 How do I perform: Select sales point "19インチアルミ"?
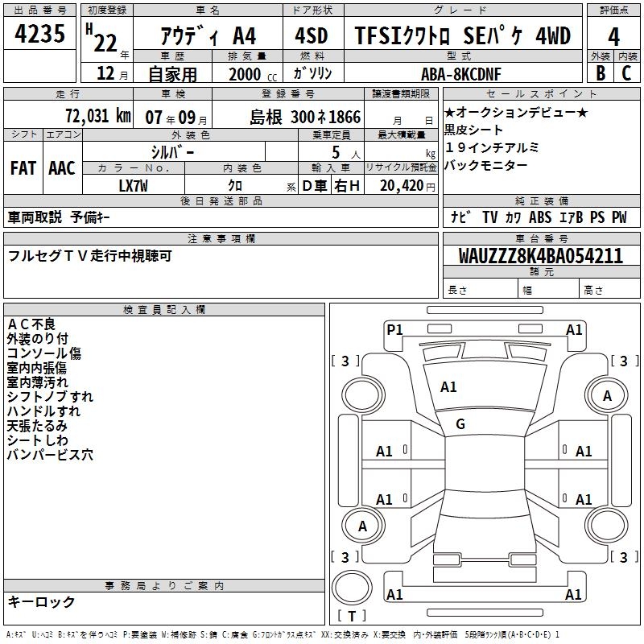pyautogui.click(x=492, y=147)
